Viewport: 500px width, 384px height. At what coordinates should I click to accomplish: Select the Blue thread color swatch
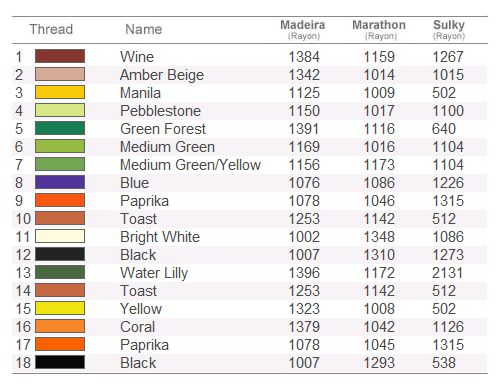60,182
